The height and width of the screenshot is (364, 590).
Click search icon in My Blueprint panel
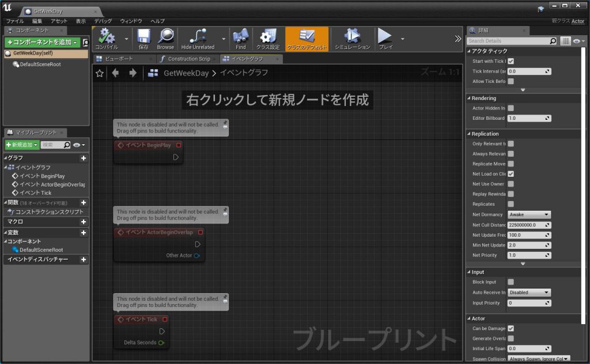coord(67,145)
